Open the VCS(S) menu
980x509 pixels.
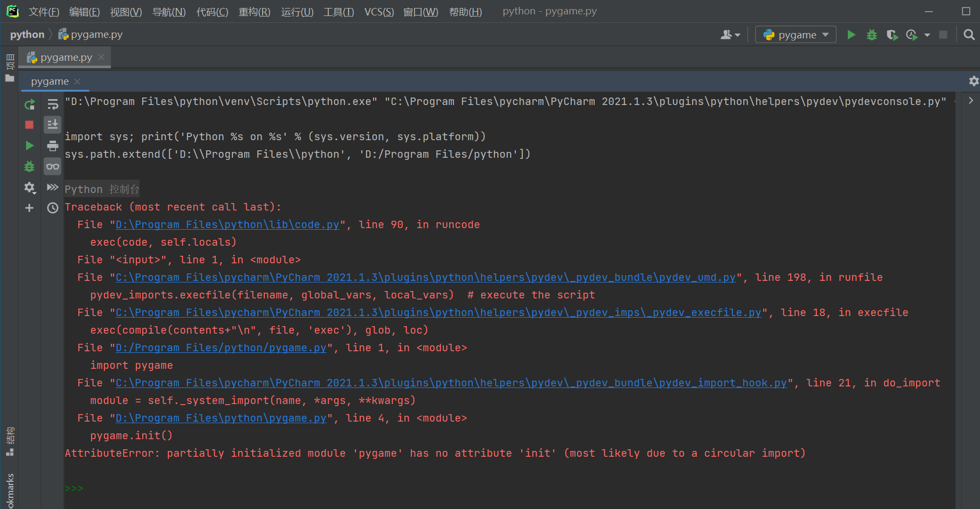pos(379,12)
